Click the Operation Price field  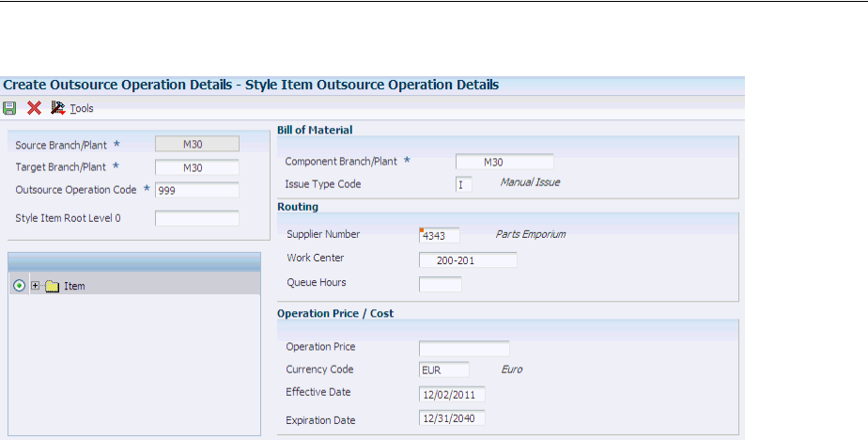(464, 349)
